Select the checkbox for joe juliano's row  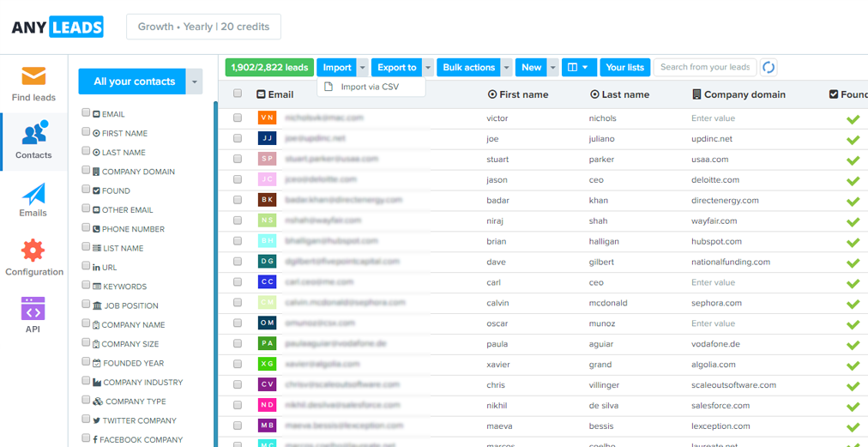pyautogui.click(x=238, y=138)
